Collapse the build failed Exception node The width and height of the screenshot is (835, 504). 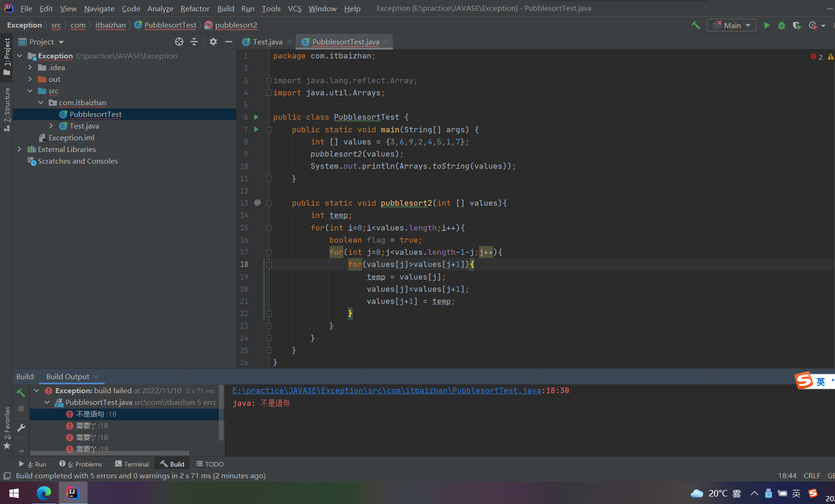36,390
